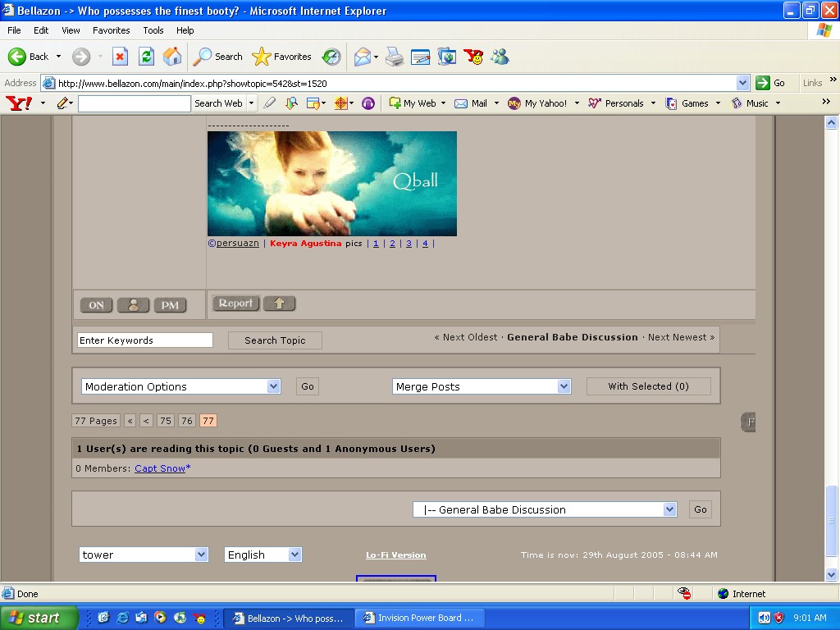
Task: Click the Home icon in IE toolbar
Action: [172, 57]
